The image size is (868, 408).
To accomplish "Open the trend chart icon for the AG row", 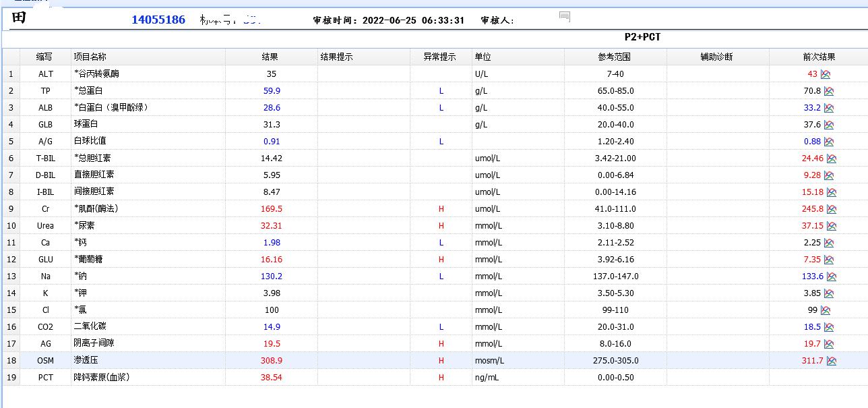I will (829, 344).
